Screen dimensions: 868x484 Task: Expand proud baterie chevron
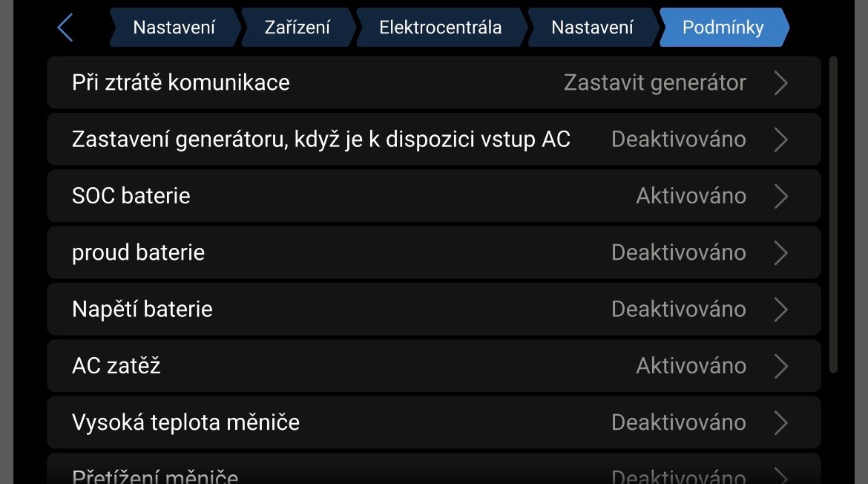point(780,253)
